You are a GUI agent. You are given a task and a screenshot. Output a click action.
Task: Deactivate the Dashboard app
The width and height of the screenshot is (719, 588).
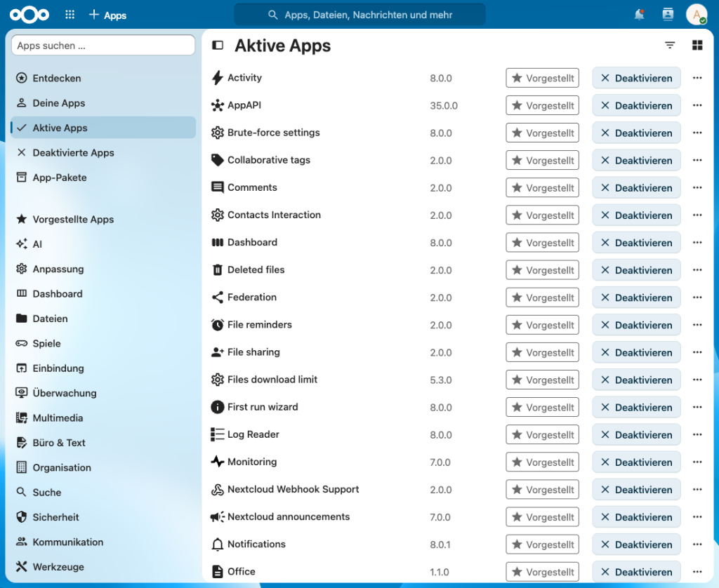point(636,243)
